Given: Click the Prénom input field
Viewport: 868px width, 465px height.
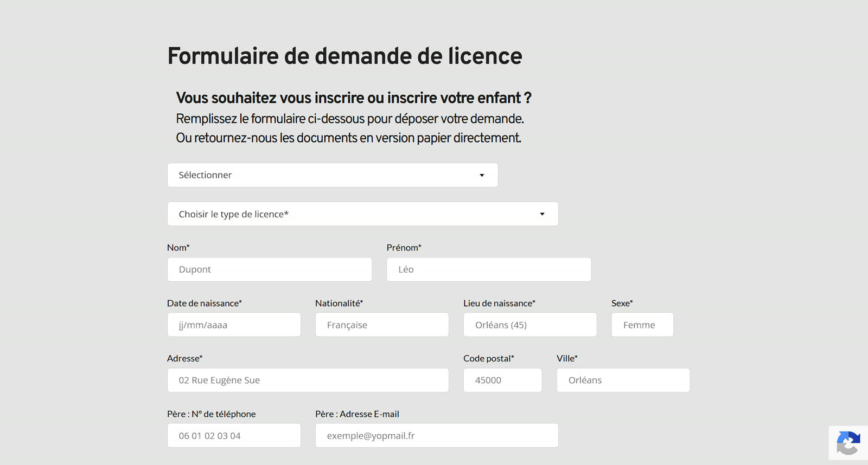Looking at the screenshot, I should (x=489, y=269).
